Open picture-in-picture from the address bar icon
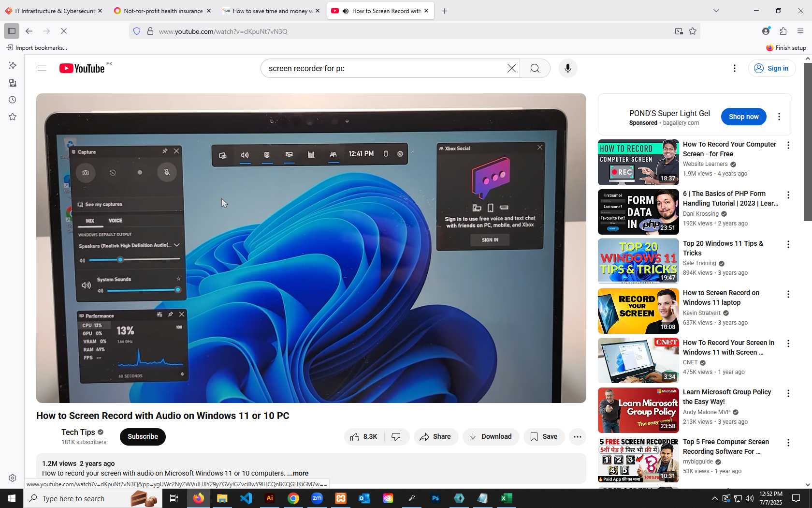The width and height of the screenshot is (812, 508). (679, 31)
